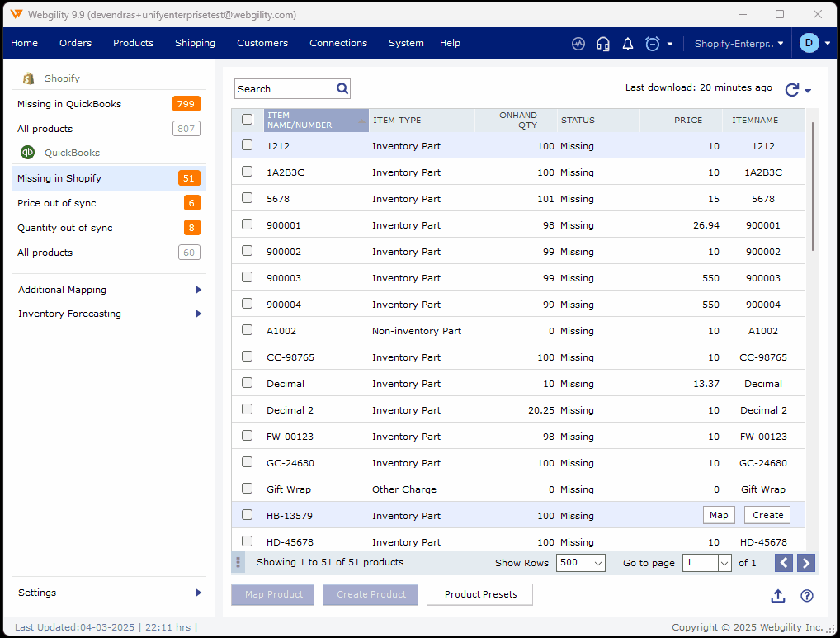Click the export upload icon

pyautogui.click(x=778, y=596)
